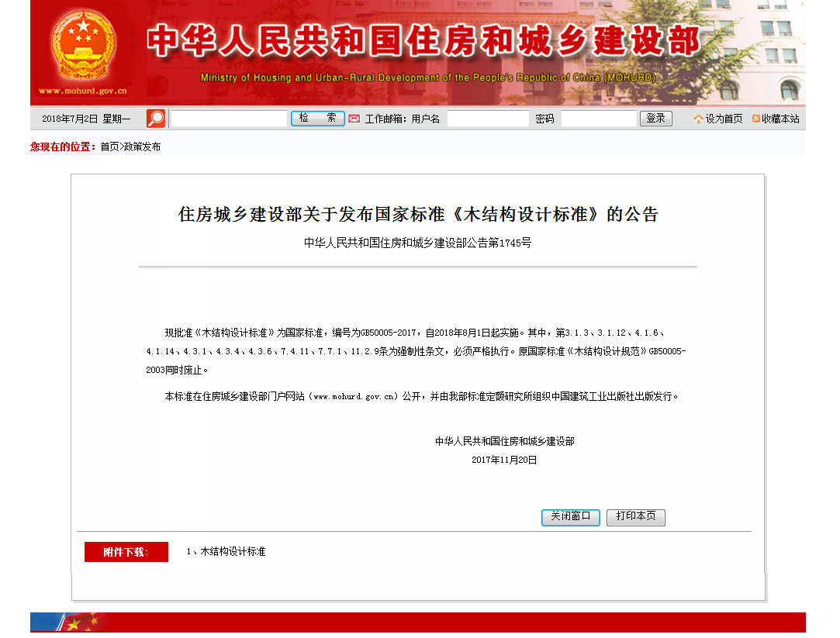This screenshot has height=638, width=840.
Task: Close the page with 关闭窗口 button
Action: click(571, 517)
